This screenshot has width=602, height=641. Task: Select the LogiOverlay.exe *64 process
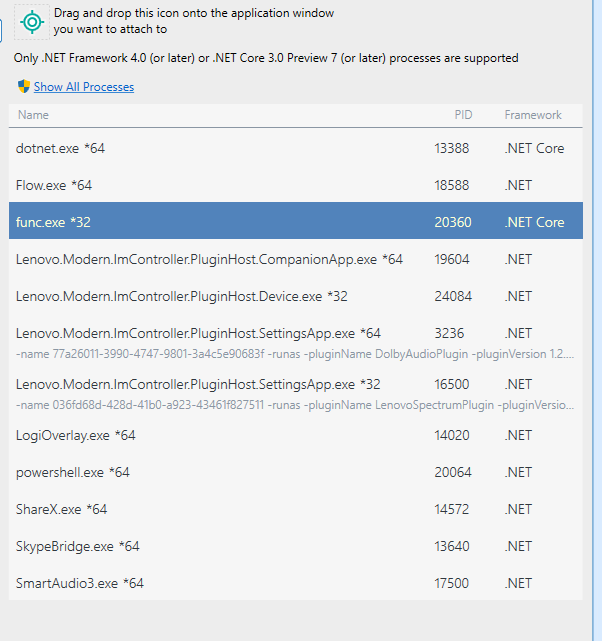pyautogui.click(x=296, y=435)
